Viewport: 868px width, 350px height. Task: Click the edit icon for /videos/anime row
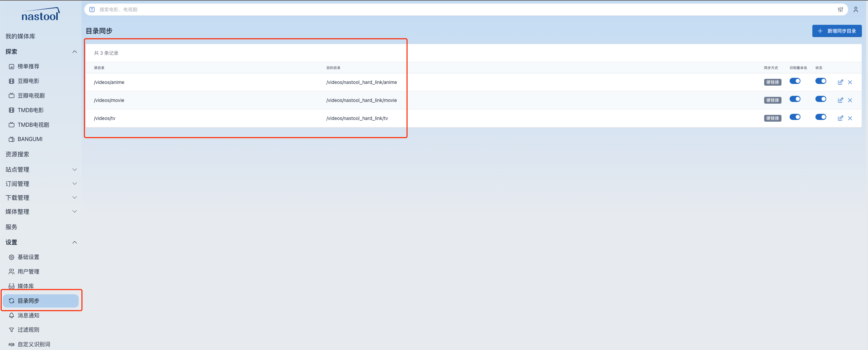tap(840, 82)
